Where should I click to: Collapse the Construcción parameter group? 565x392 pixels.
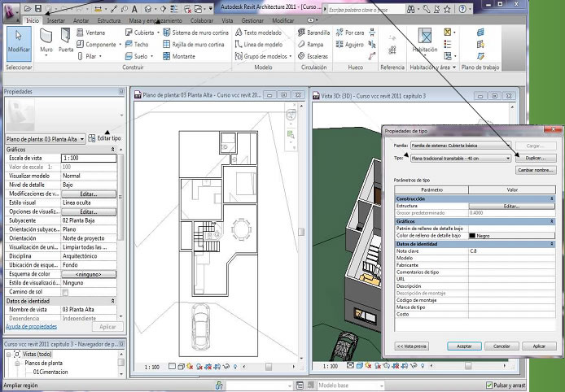tap(553, 198)
